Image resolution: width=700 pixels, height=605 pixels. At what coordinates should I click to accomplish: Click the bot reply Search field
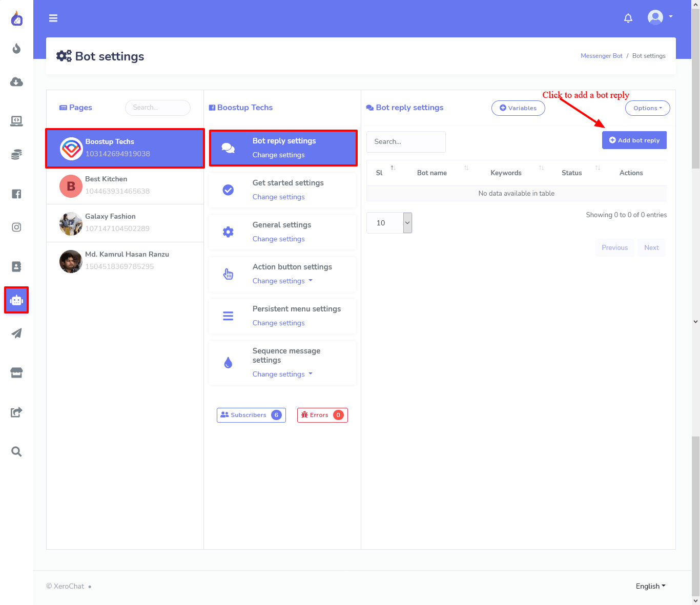406,141
